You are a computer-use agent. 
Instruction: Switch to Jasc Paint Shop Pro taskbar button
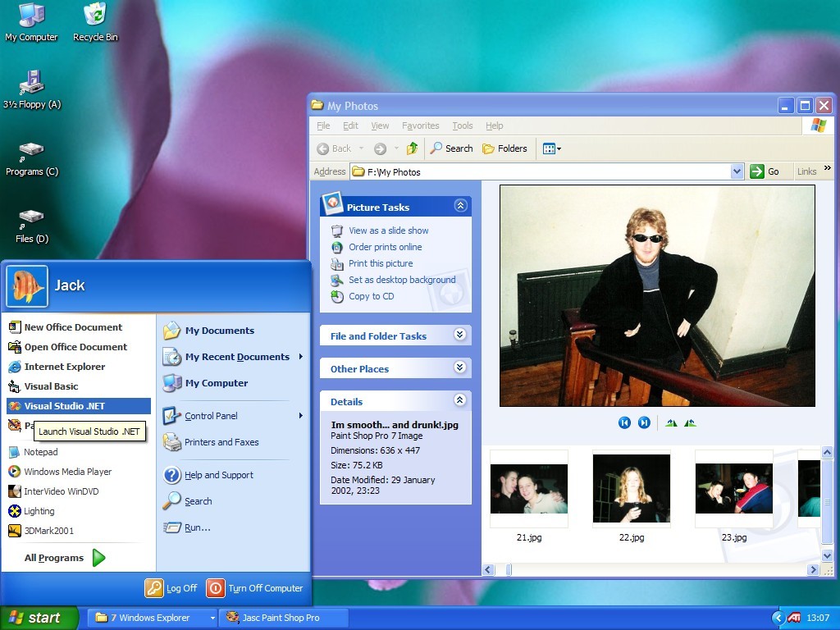tap(284, 618)
